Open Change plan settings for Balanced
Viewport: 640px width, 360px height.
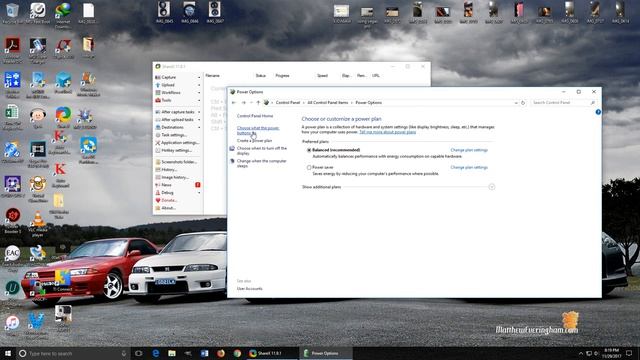[469, 150]
